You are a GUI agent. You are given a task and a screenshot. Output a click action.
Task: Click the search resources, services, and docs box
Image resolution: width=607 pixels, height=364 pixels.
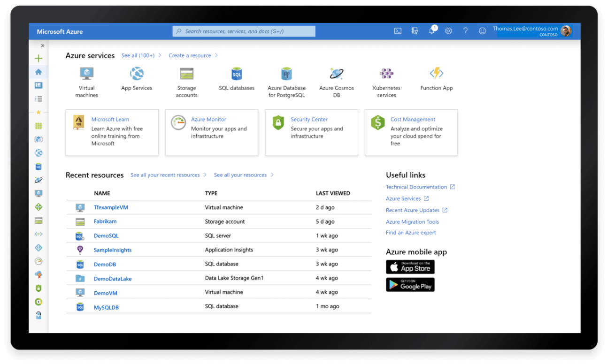[x=244, y=31]
